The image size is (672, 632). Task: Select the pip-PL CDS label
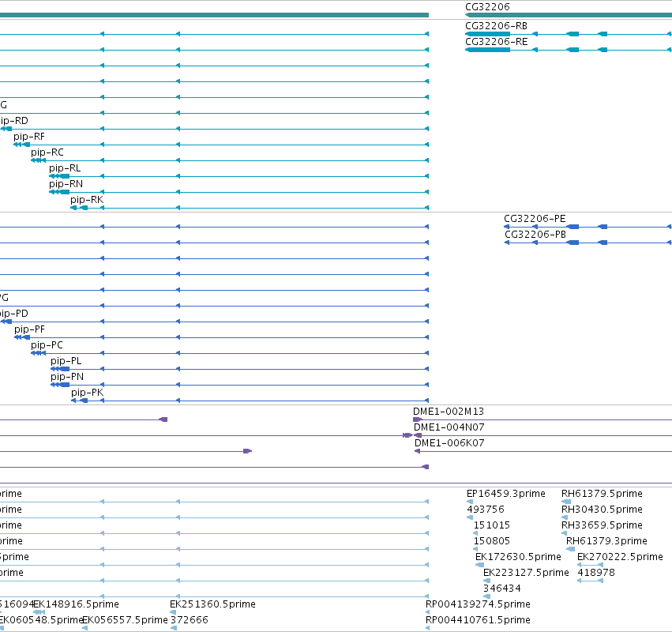tap(66, 361)
